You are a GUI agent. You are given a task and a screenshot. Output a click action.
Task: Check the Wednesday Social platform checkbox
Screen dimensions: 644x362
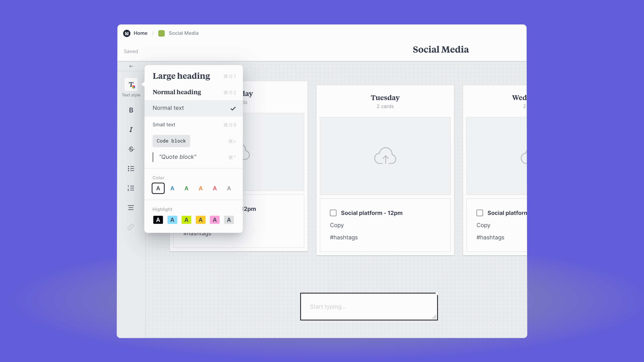[x=479, y=213]
